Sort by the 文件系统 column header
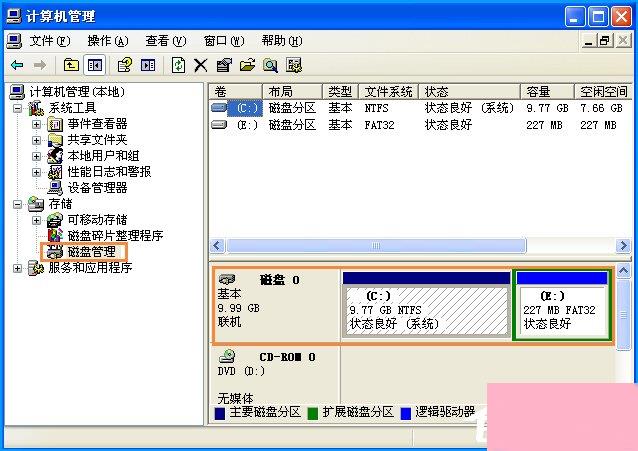 click(x=389, y=92)
